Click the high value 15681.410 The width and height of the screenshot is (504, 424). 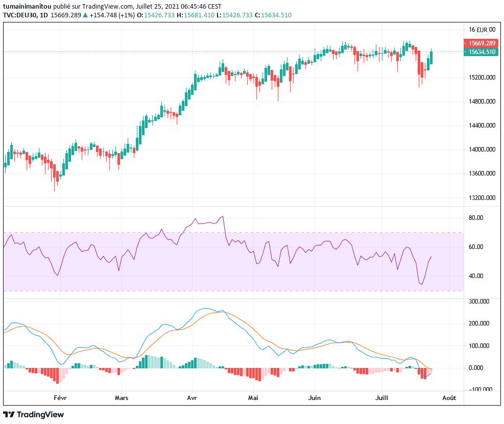point(199,15)
